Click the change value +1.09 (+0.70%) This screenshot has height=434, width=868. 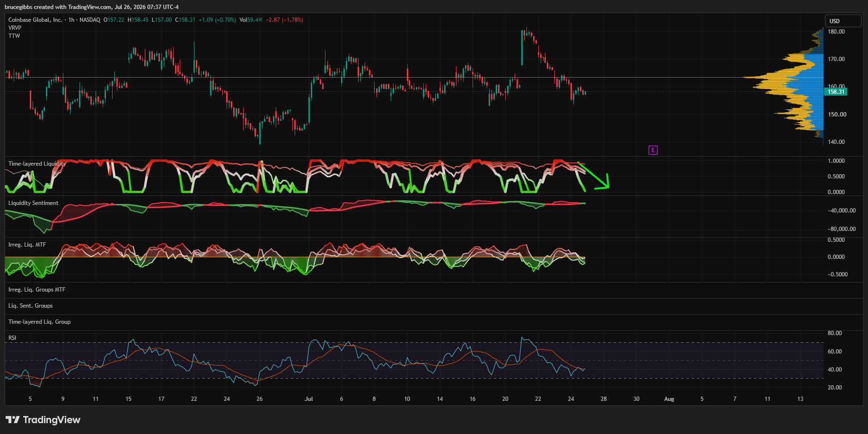(217, 20)
